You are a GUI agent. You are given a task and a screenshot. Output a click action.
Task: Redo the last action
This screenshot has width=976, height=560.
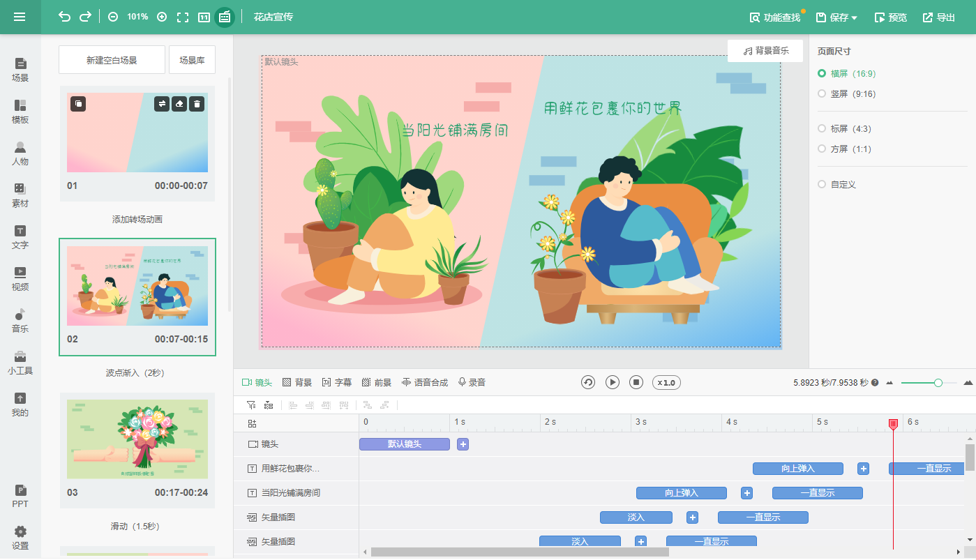click(85, 17)
